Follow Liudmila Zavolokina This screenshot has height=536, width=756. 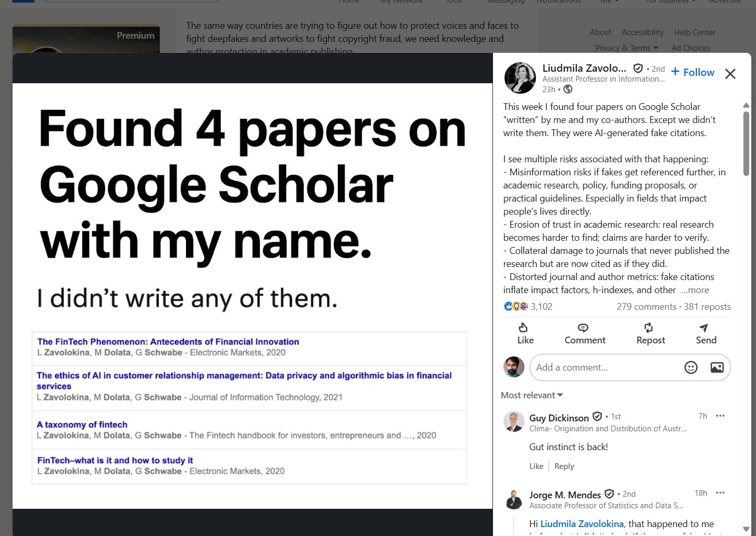pyautogui.click(x=693, y=72)
